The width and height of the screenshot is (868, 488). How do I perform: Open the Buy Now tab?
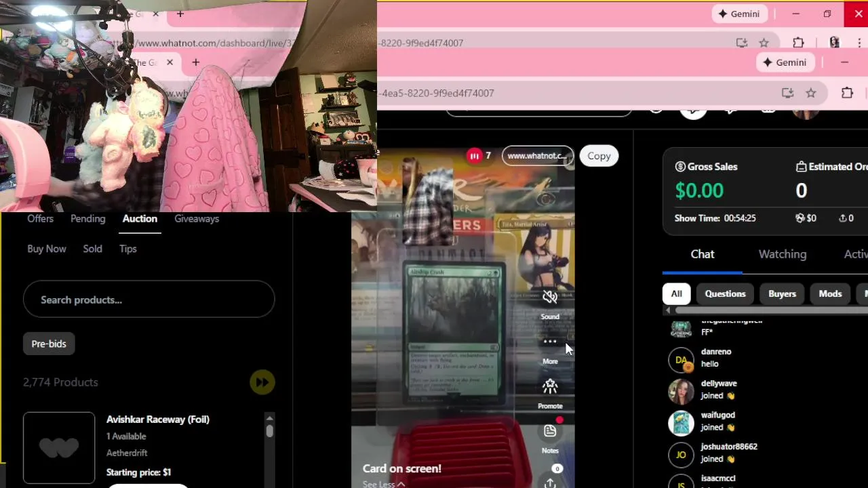point(47,249)
